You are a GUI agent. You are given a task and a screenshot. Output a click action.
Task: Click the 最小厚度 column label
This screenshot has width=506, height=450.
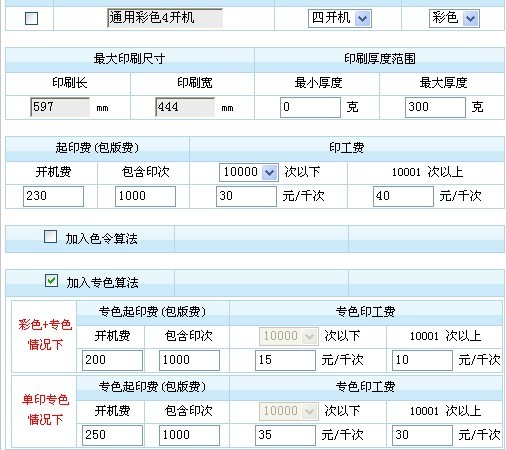[x=318, y=83]
